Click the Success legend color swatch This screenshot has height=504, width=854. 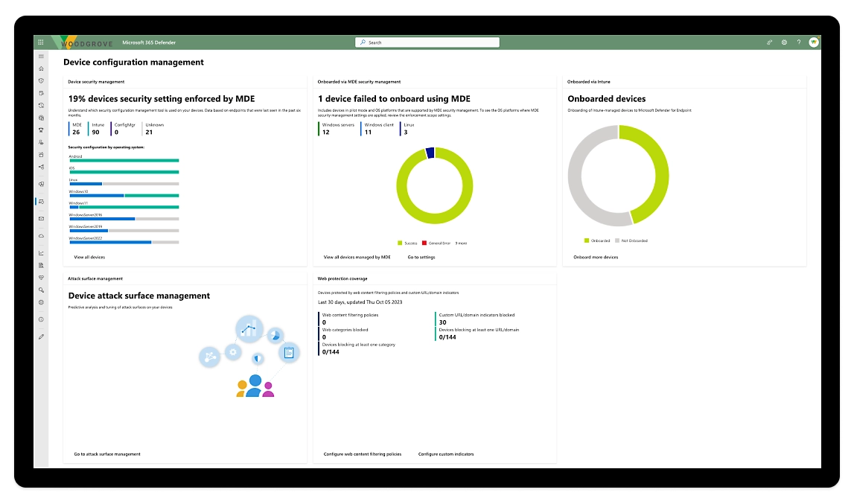point(401,243)
